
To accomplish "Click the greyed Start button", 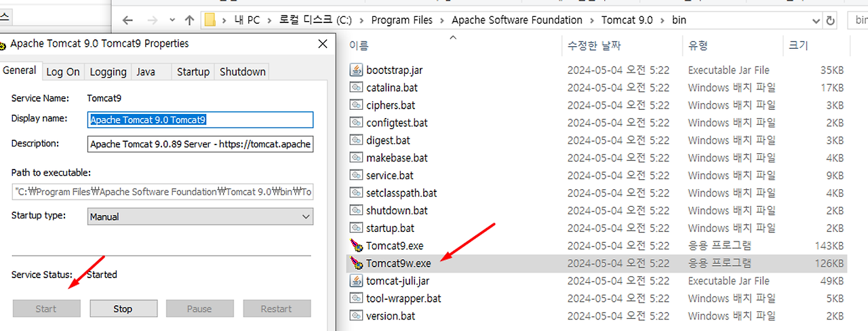I will pyautogui.click(x=46, y=309).
